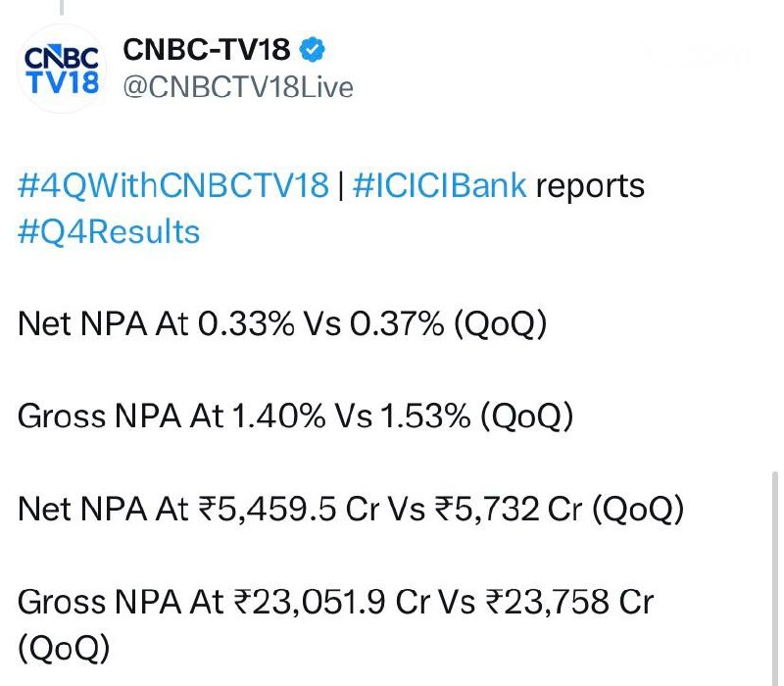Viewport: 784px width, 686px height.
Task: Open the #4QWithCNBCTV18 hashtag
Action: click(172, 184)
